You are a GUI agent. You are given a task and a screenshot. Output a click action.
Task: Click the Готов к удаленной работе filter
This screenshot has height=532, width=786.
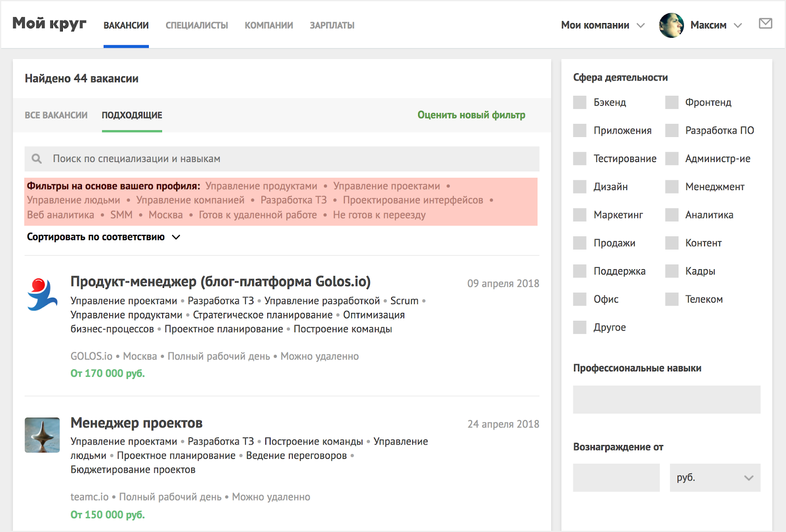coord(257,215)
